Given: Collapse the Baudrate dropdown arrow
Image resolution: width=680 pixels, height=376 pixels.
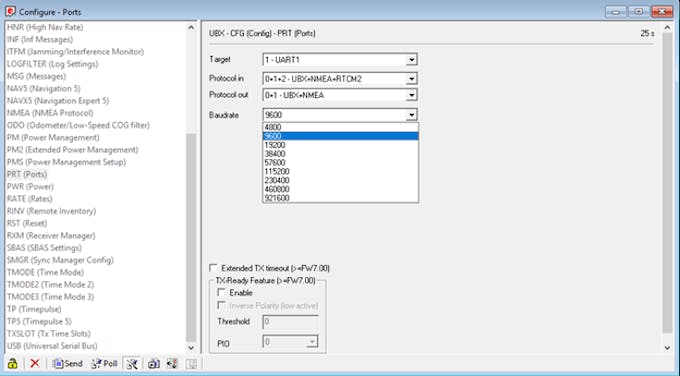Looking at the screenshot, I should (x=411, y=115).
